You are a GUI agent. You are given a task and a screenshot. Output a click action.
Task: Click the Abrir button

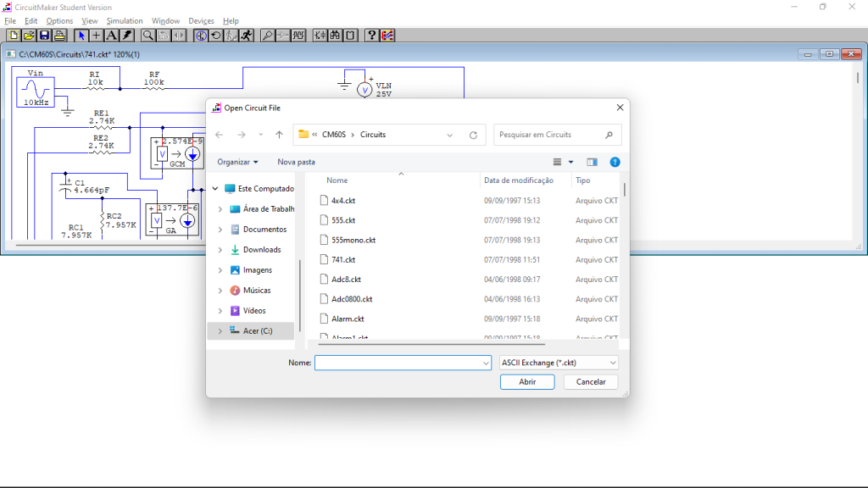(x=526, y=381)
